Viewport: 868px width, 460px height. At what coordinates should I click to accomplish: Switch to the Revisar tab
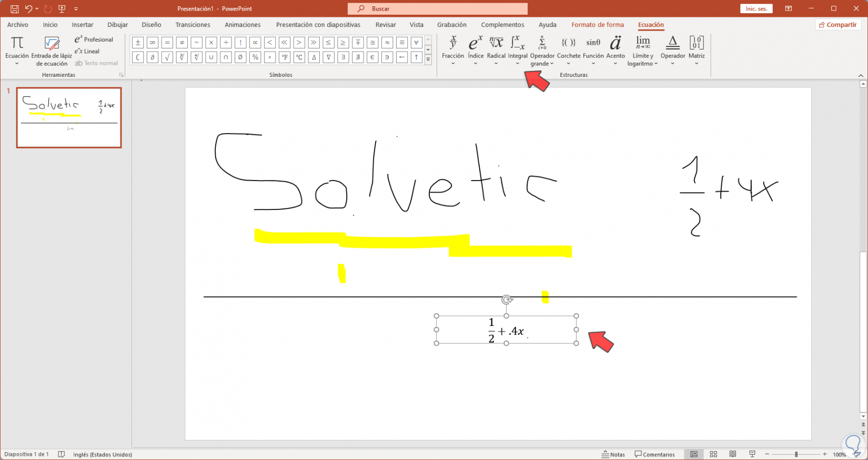[386, 25]
